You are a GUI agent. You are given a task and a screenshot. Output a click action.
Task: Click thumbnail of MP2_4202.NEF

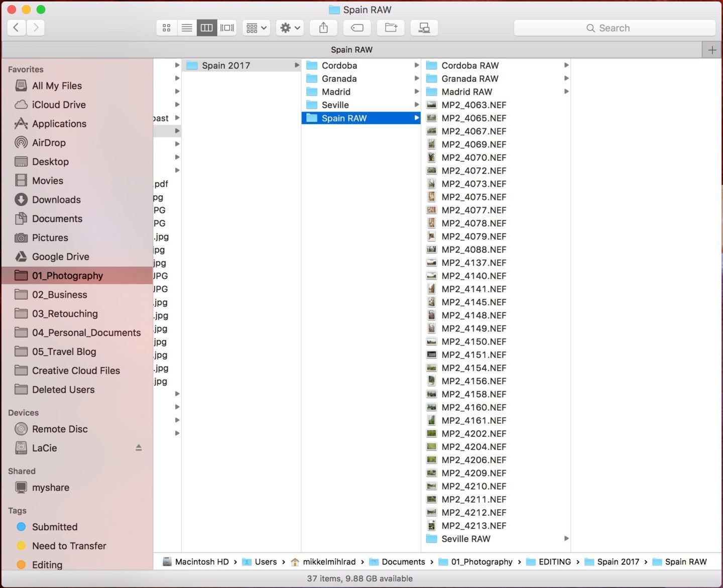431,433
